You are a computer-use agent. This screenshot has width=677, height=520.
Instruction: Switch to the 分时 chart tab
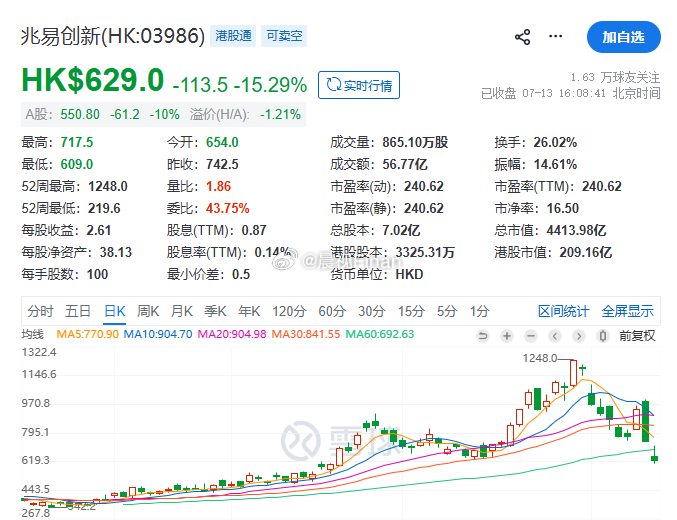(40, 311)
